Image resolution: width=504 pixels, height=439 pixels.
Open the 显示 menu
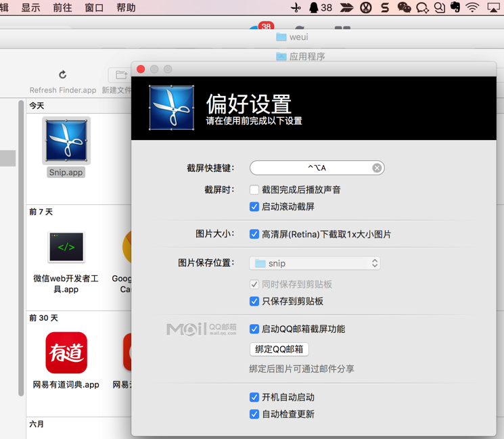point(30,7)
